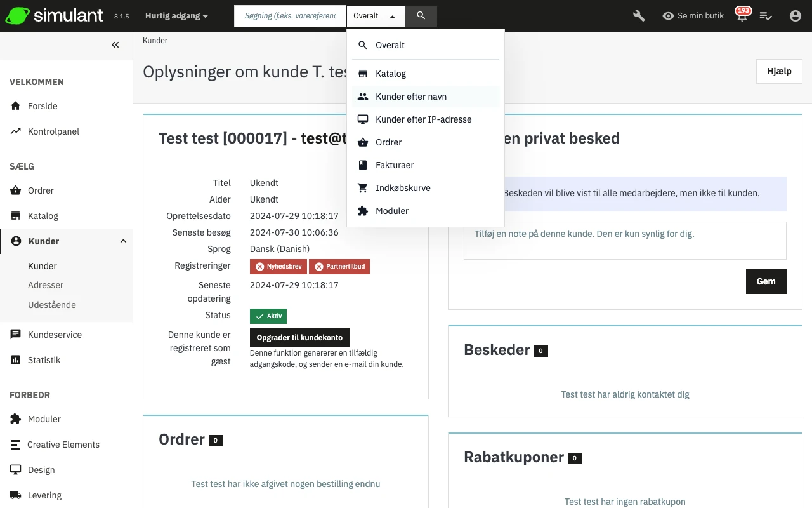Close the Overalt search scope dropdown
The width and height of the screenshot is (812, 508).
click(376, 16)
